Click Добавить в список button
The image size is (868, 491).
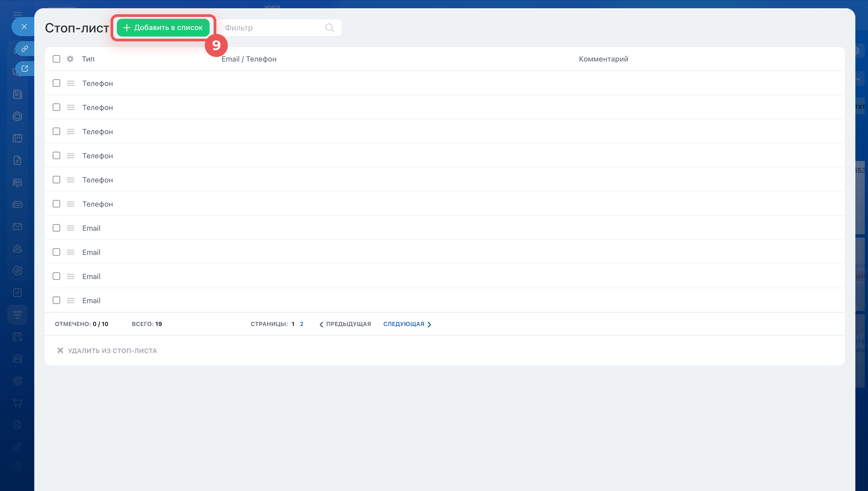coord(163,28)
